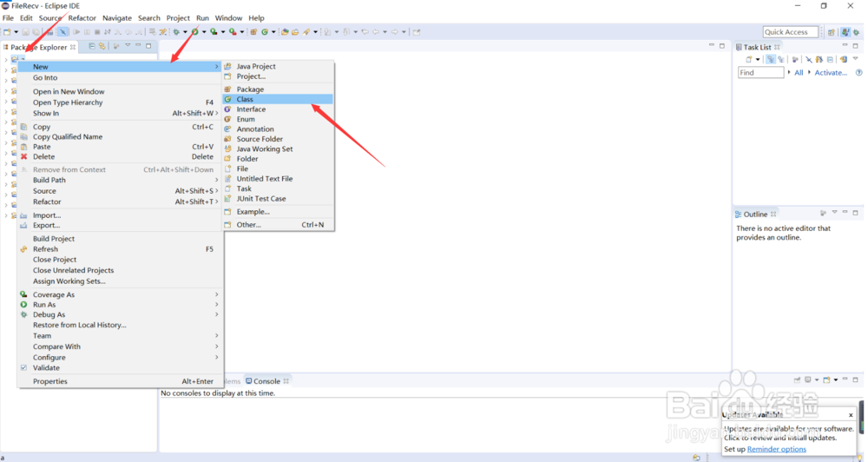Open the Reminder options link
The image size is (868, 462).
coord(777,449)
